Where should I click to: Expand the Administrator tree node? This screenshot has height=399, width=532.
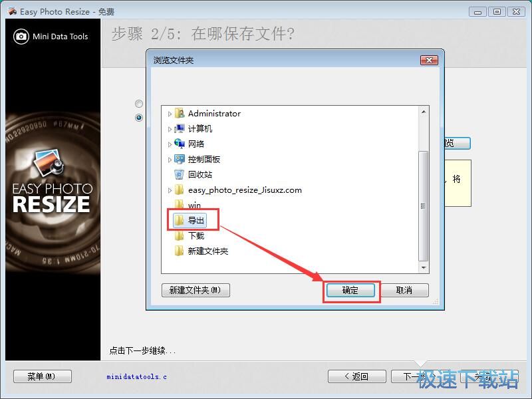[170, 114]
